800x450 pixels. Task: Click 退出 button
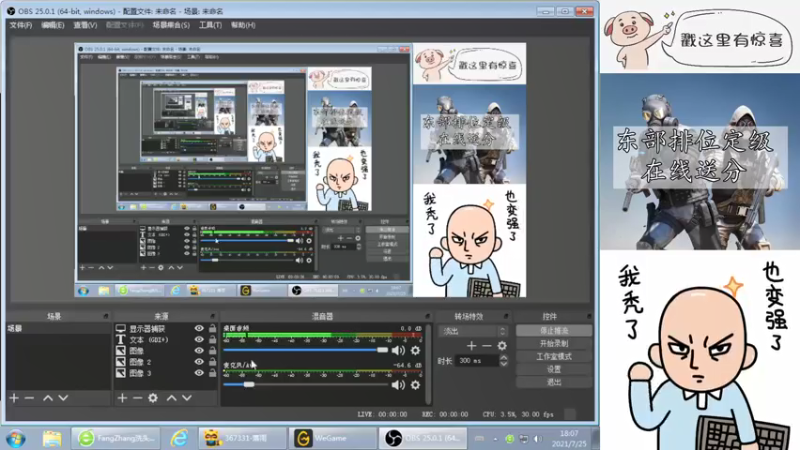pos(554,382)
